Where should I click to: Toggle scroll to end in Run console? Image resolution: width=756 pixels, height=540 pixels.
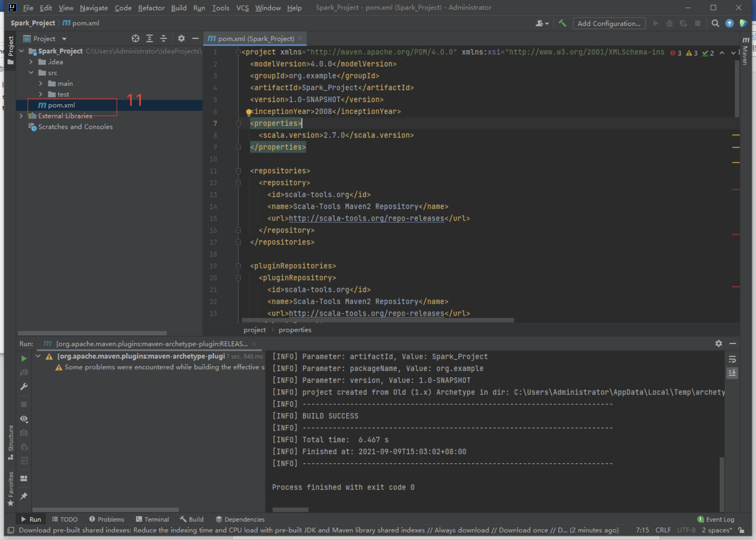[x=732, y=373]
